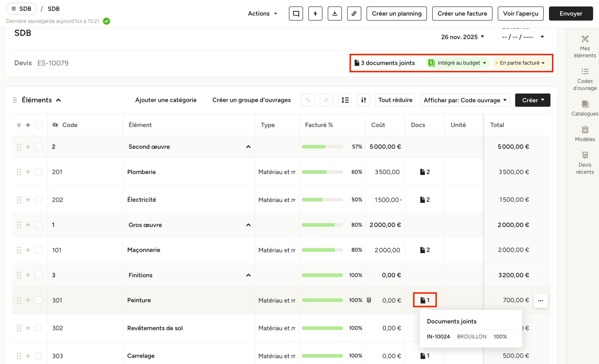The height and width of the screenshot is (364, 599).
Task: Click the redo arrow icon
Action: coord(326,100)
